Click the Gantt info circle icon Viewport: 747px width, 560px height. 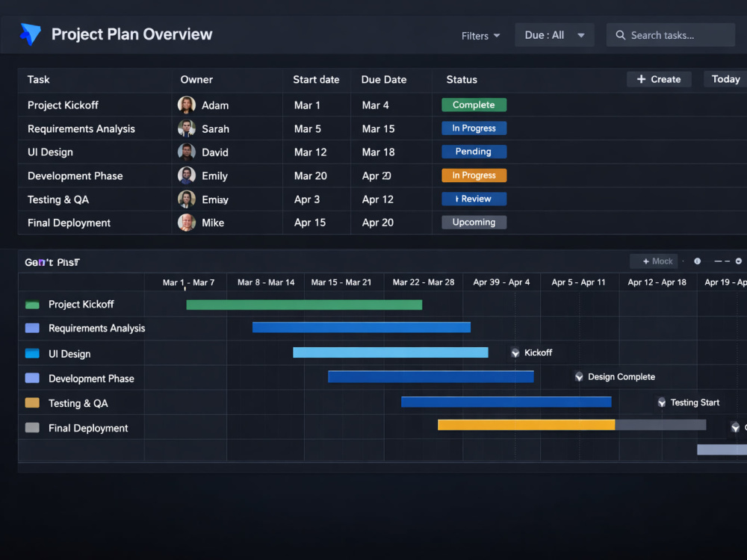click(698, 261)
